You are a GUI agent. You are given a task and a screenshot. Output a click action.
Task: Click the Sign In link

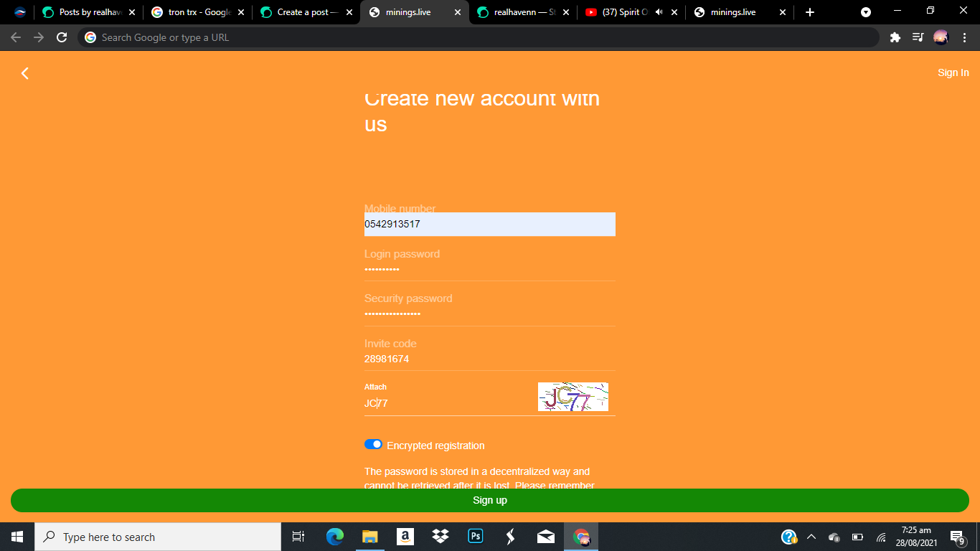(x=953, y=72)
